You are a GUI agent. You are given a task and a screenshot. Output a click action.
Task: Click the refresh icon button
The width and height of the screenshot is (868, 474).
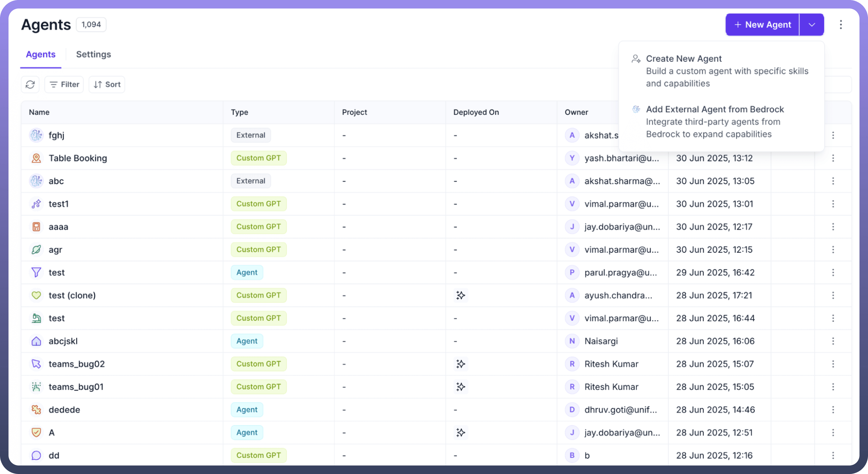coord(30,84)
